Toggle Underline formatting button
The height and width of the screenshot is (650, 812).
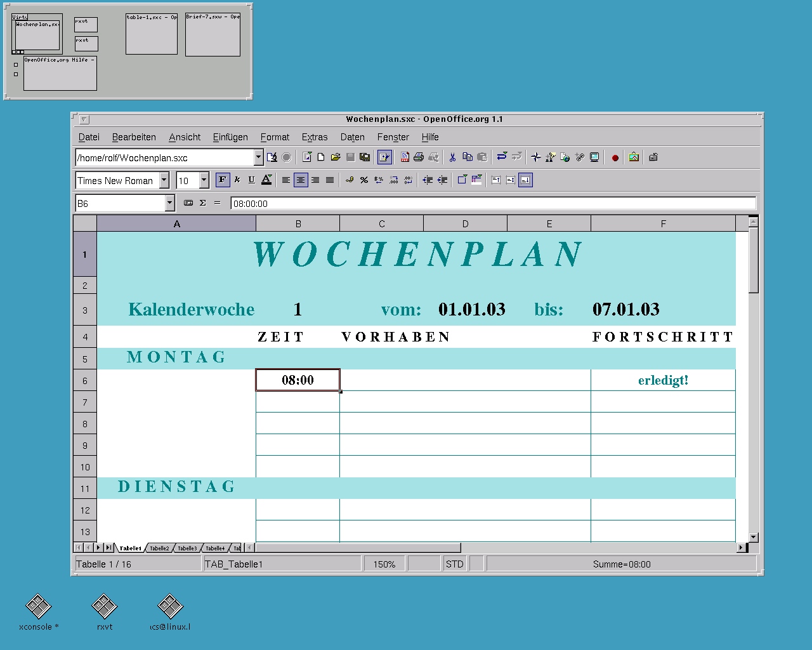tap(251, 180)
